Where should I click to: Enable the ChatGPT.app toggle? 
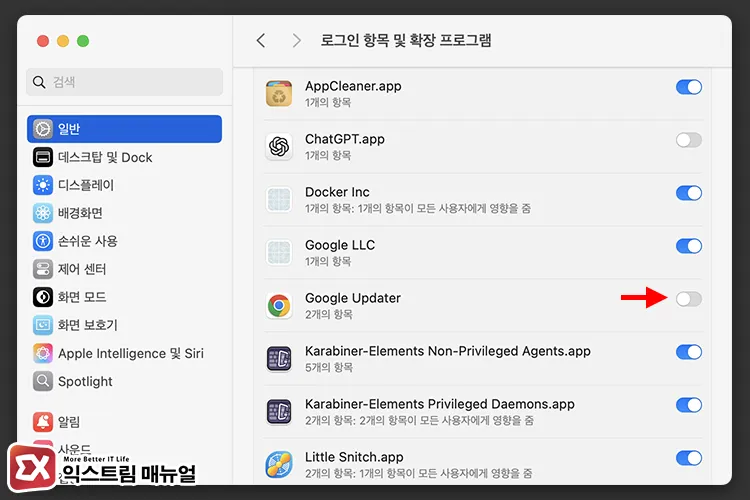point(689,140)
